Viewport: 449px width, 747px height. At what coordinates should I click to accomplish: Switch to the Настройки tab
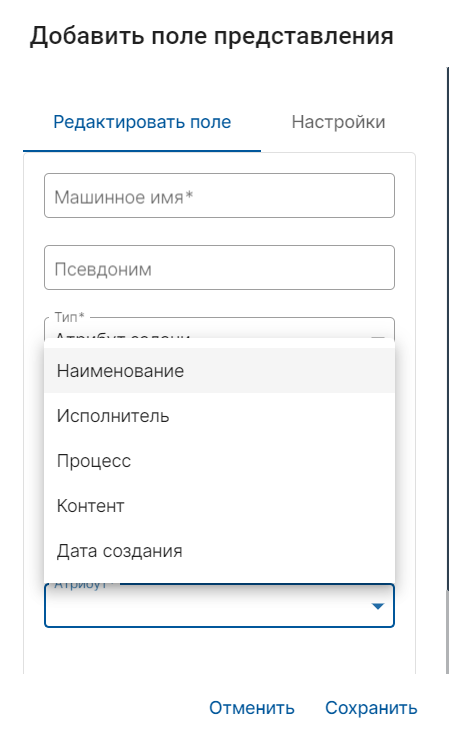pos(338,122)
